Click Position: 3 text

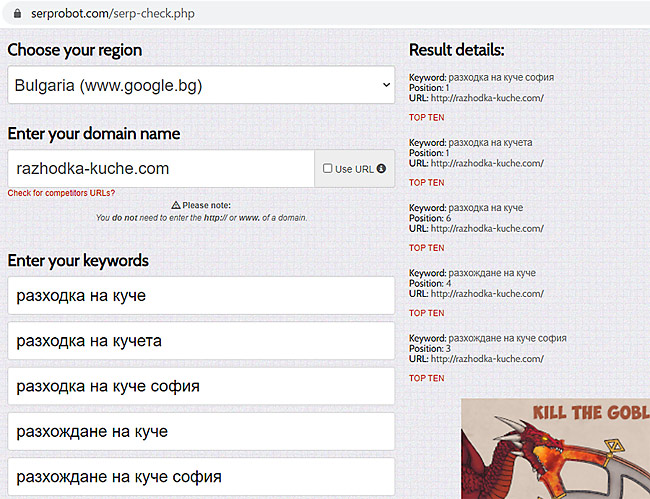point(430,349)
